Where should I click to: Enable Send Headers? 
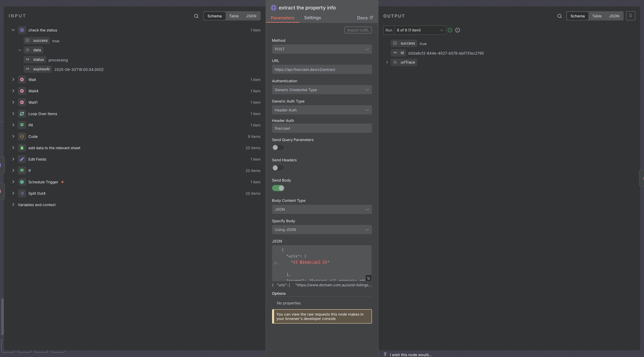(x=278, y=168)
